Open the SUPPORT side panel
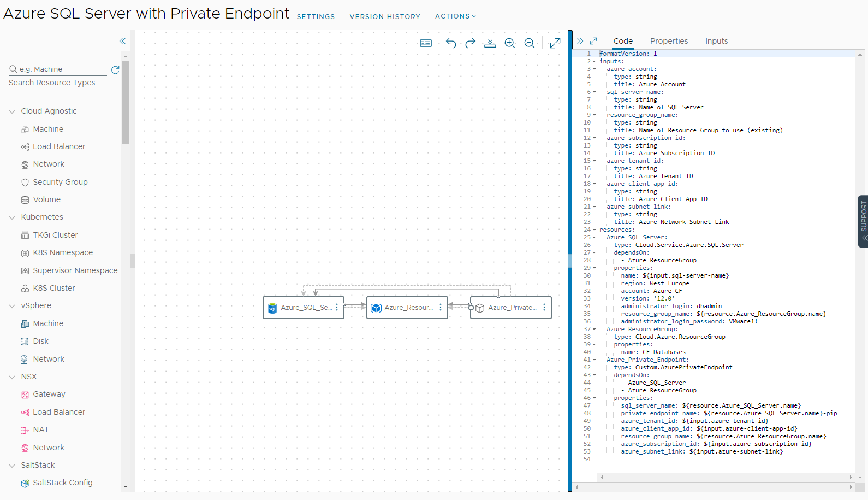Viewport: 868px width, 500px height. [x=863, y=221]
